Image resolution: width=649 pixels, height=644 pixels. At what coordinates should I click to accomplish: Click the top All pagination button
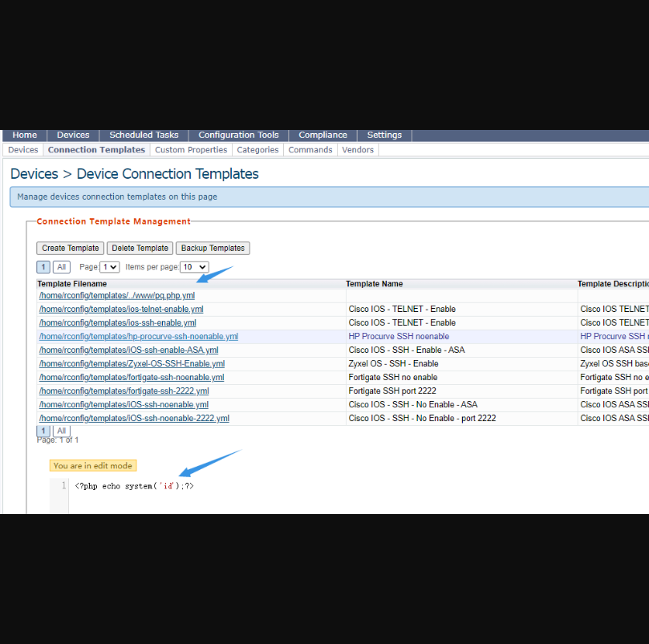click(62, 267)
